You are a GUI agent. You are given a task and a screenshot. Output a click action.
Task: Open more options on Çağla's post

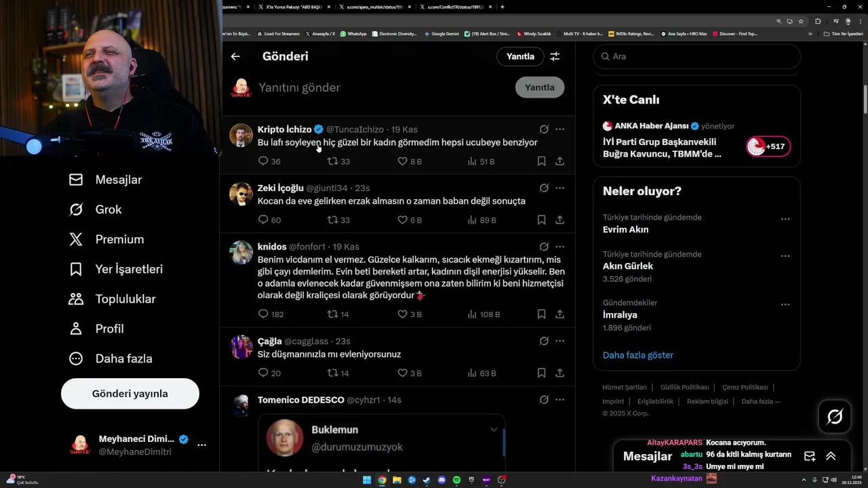559,341
